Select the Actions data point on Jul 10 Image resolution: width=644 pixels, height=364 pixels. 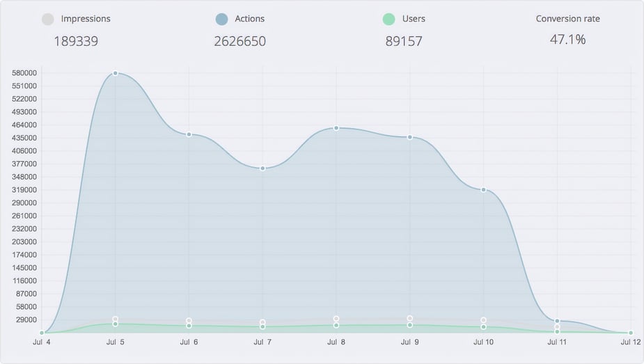pos(483,190)
